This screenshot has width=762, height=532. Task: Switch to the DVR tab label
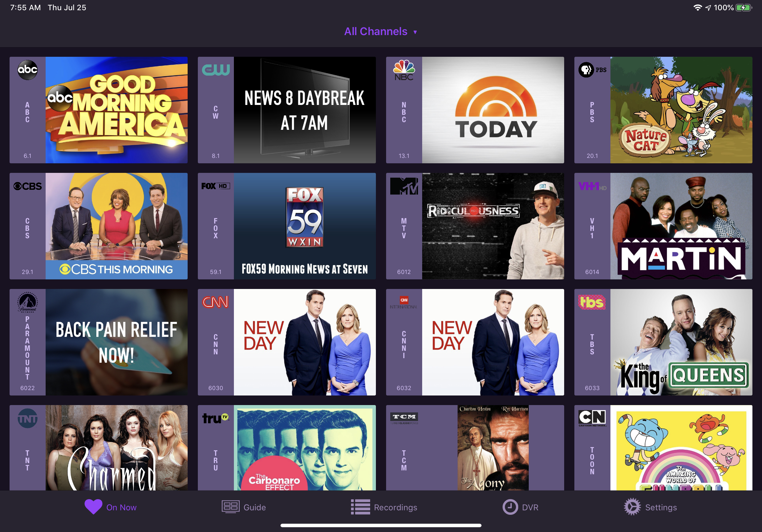click(530, 507)
